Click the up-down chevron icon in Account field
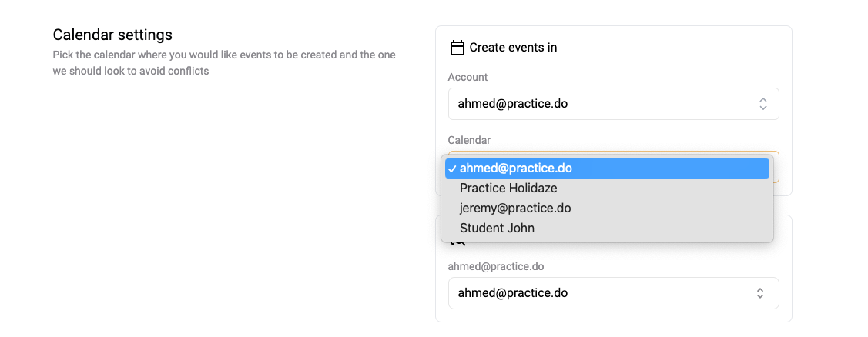Viewport: 868px width, 337px height. tap(762, 103)
